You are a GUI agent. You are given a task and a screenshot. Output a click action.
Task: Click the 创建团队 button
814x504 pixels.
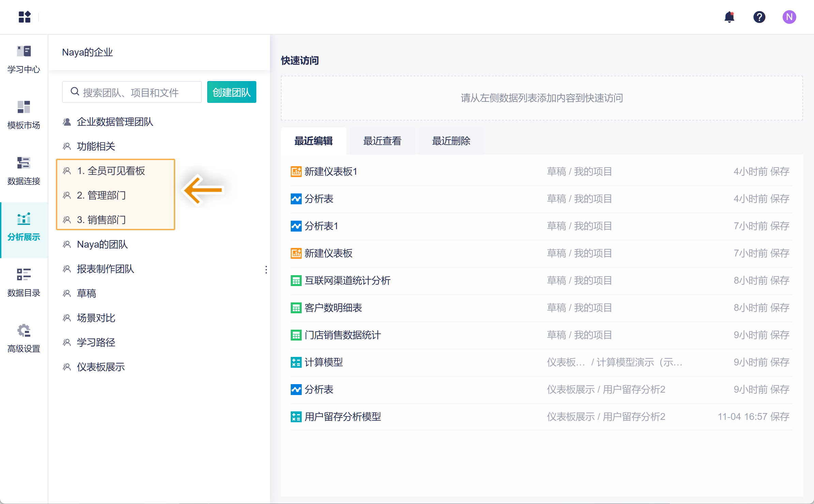tap(231, 92)
